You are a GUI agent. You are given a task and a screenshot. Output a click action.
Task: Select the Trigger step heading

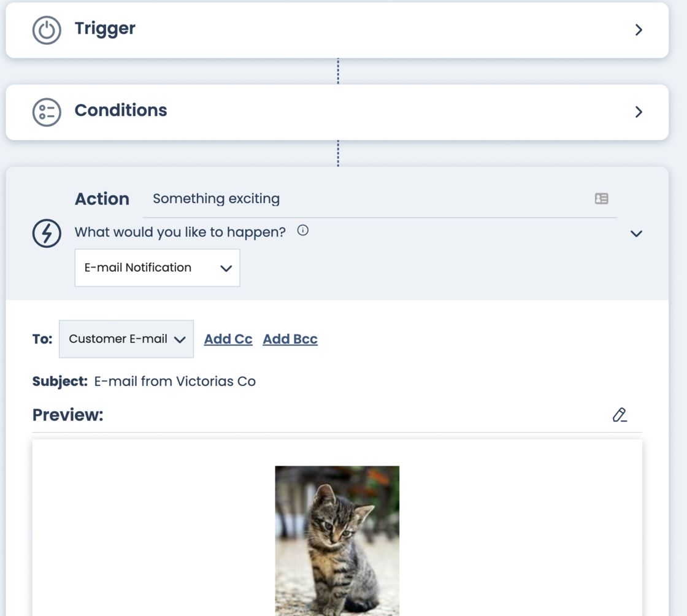105,28
